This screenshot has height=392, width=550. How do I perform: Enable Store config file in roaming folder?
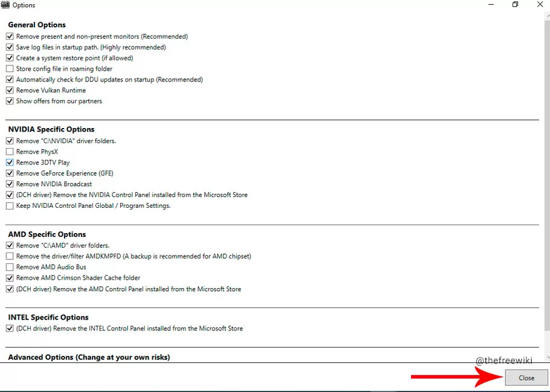coord(10,69)
